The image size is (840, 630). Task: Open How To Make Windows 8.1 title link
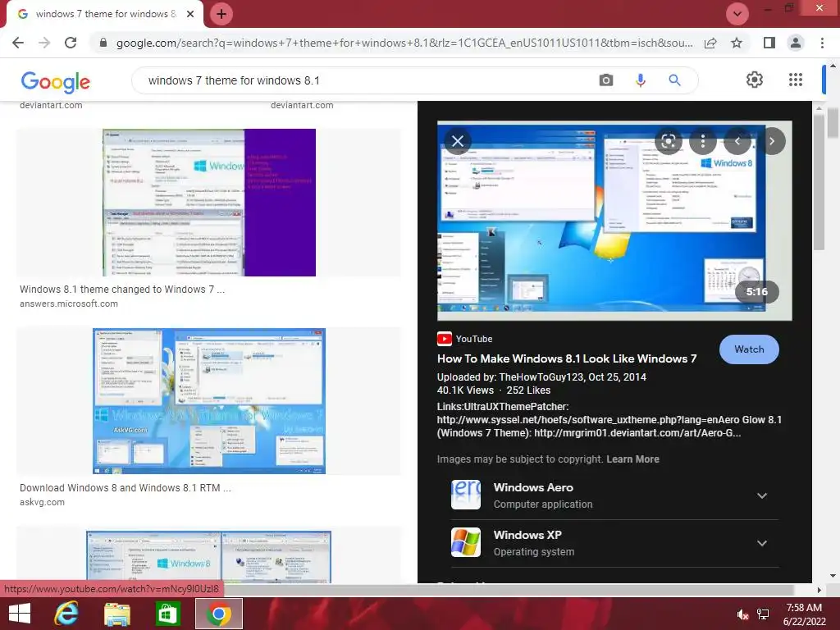point(567,358)
